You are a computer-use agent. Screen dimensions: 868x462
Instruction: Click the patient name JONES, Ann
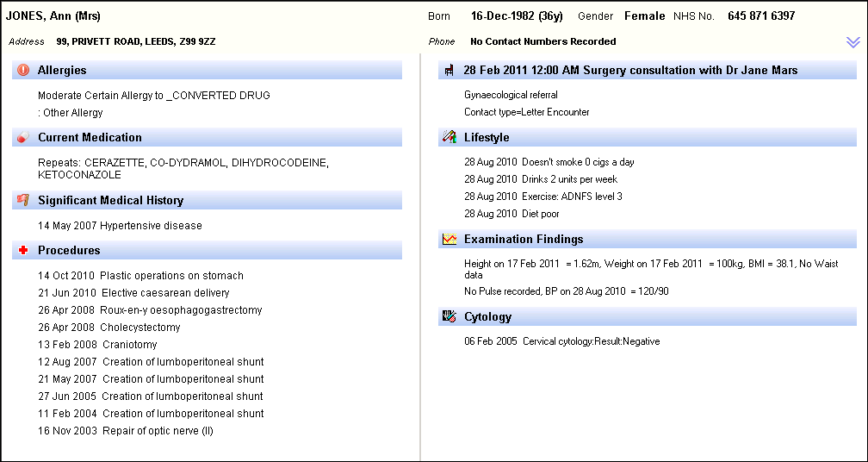[53, 16]
